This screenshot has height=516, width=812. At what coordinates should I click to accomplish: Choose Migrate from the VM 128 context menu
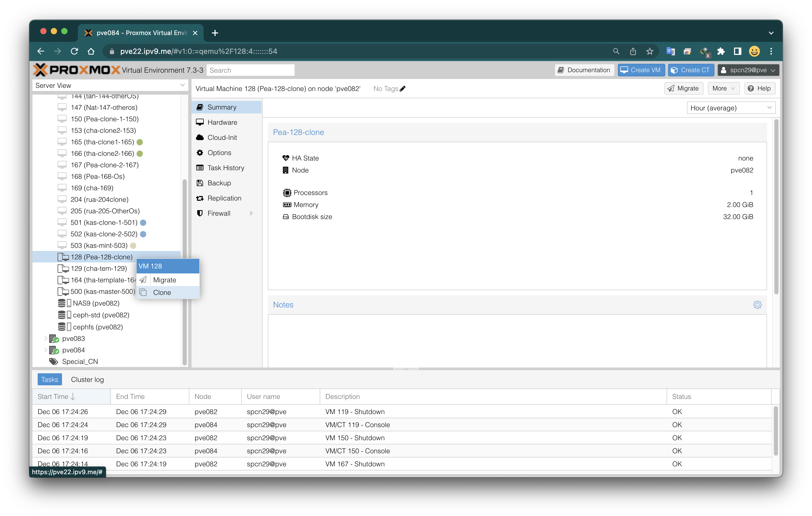click(168, 280)
